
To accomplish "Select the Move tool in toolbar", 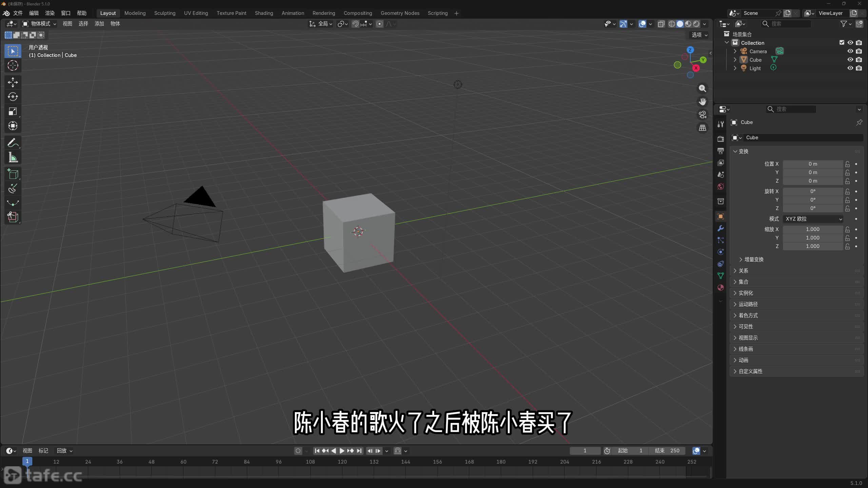I will pyautogui.click(x=13, y=82).
